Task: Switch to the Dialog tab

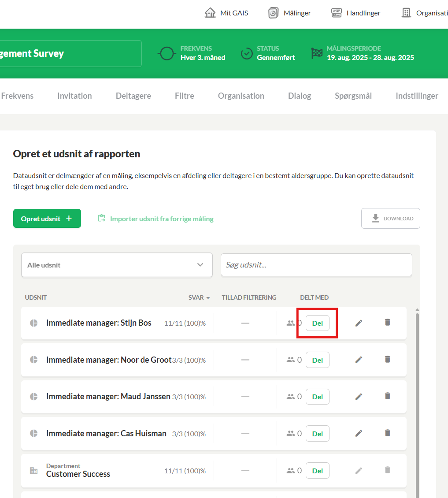Action: tap(300, 96)
